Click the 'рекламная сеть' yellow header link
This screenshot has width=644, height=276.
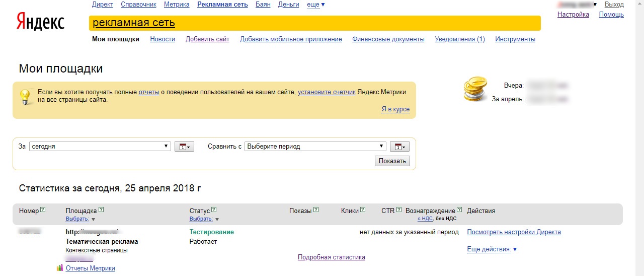coord(134,23)
